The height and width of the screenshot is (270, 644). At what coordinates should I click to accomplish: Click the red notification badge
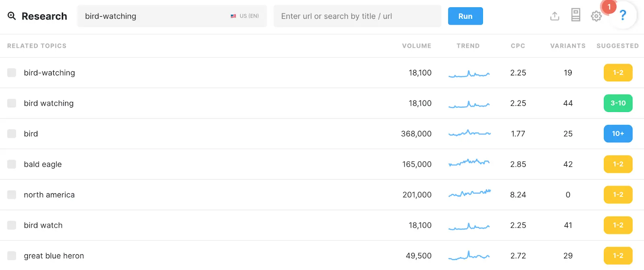pos(609,7)
